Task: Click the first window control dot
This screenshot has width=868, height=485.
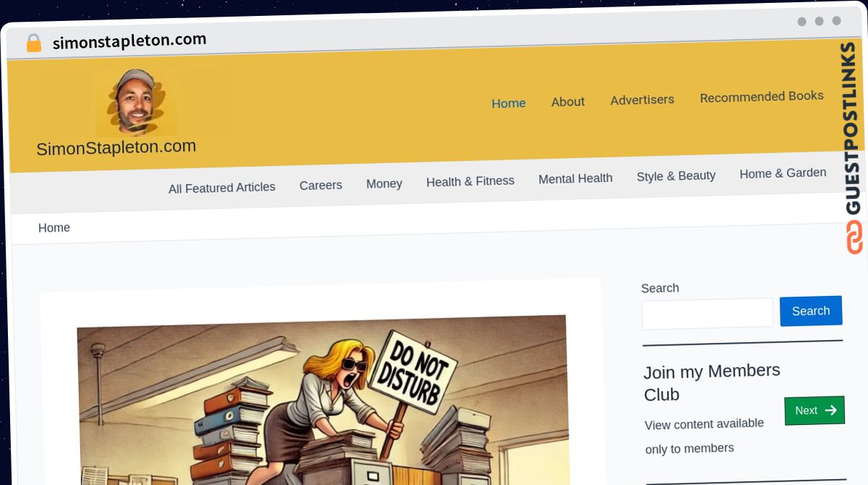Action: (801, 21)
